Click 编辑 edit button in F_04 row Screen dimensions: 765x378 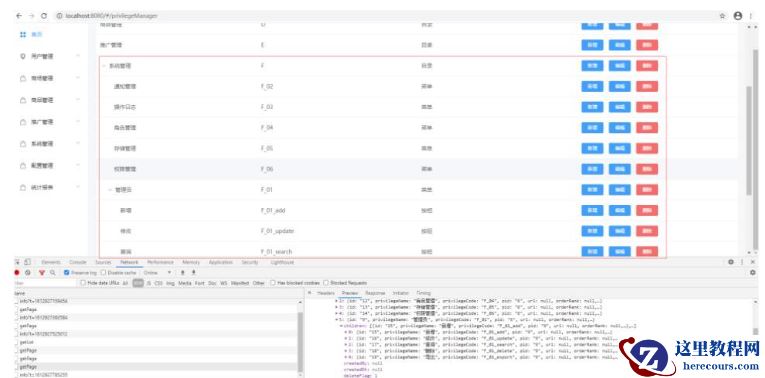coord(620,128)
